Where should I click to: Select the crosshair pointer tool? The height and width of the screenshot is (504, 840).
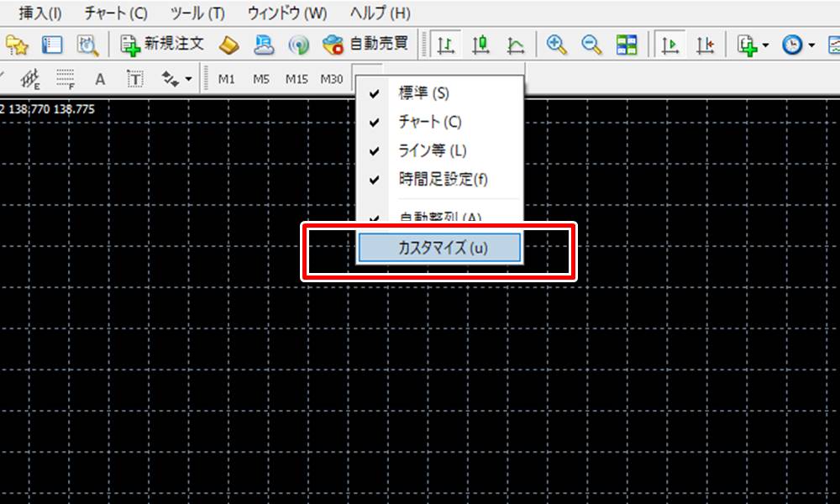[4, 78]
